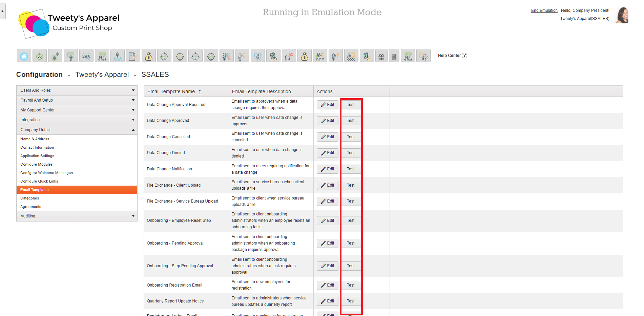This screenshot has height=316, width=644.
Task: Edit Onboarding - Employee Reset Step template
Action: coord(328,220)
